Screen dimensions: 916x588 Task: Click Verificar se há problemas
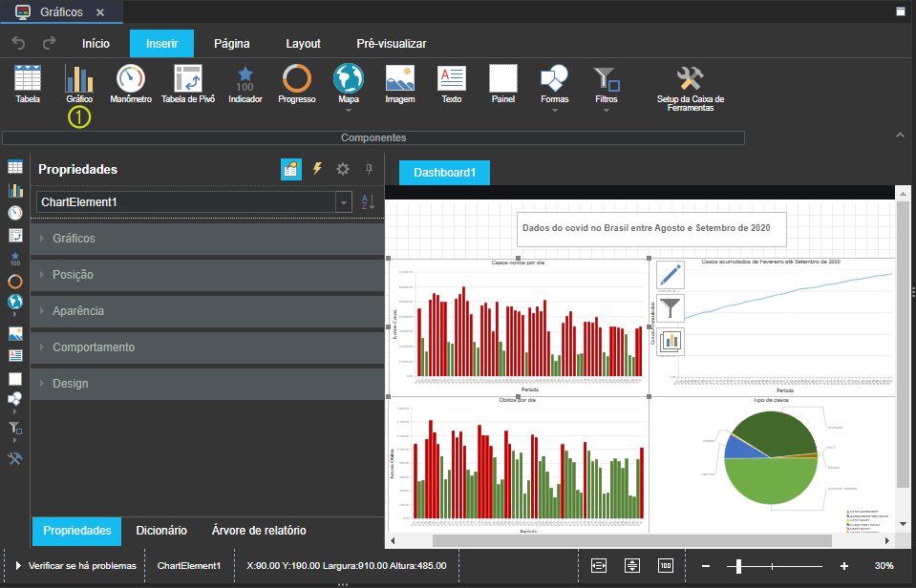(x=75, y=565)
